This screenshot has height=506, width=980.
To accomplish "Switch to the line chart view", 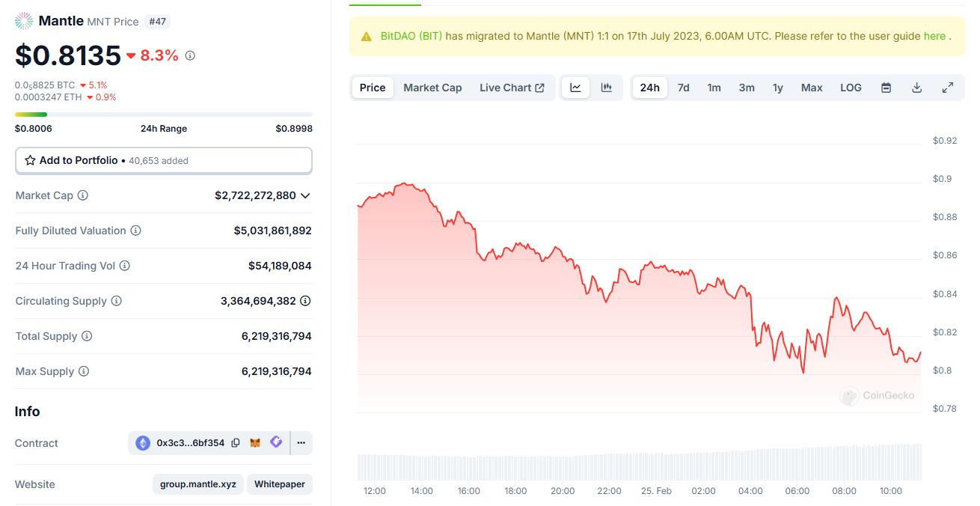I will coord(575,88).
